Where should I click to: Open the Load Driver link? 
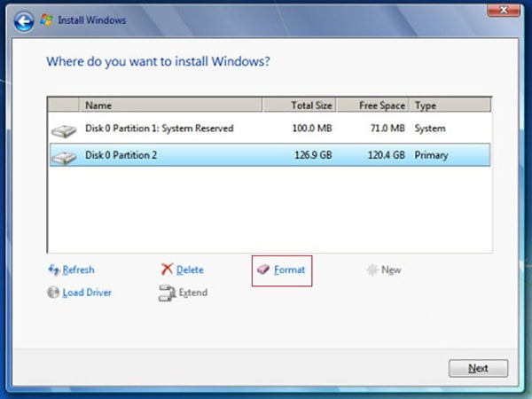[87, 293]
